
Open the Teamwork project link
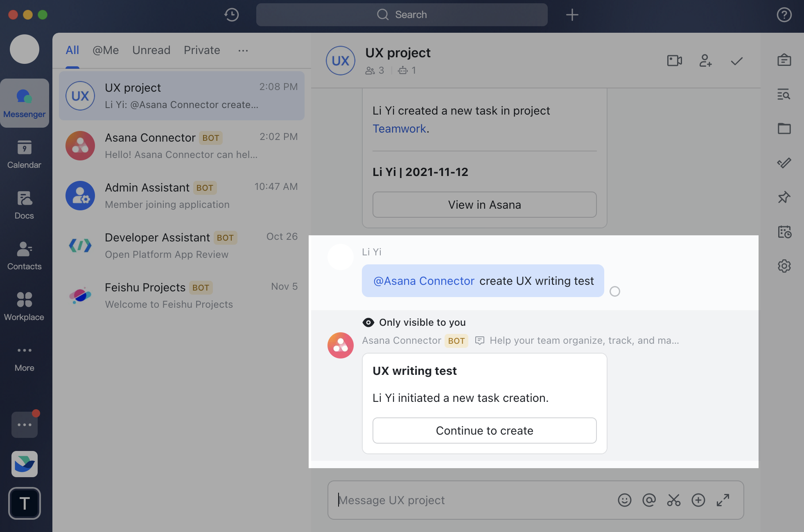tap(400, 128)
